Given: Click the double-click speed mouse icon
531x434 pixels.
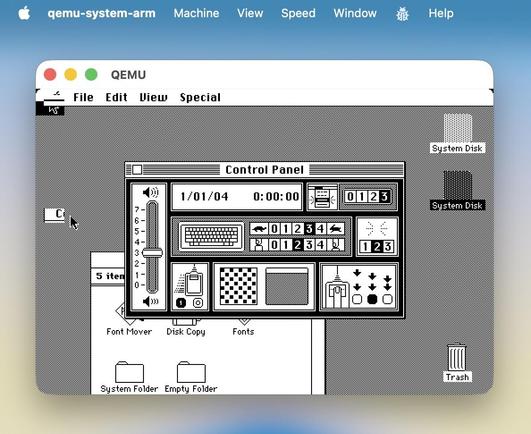Looking at the screenshot, I should coord(337,287).
